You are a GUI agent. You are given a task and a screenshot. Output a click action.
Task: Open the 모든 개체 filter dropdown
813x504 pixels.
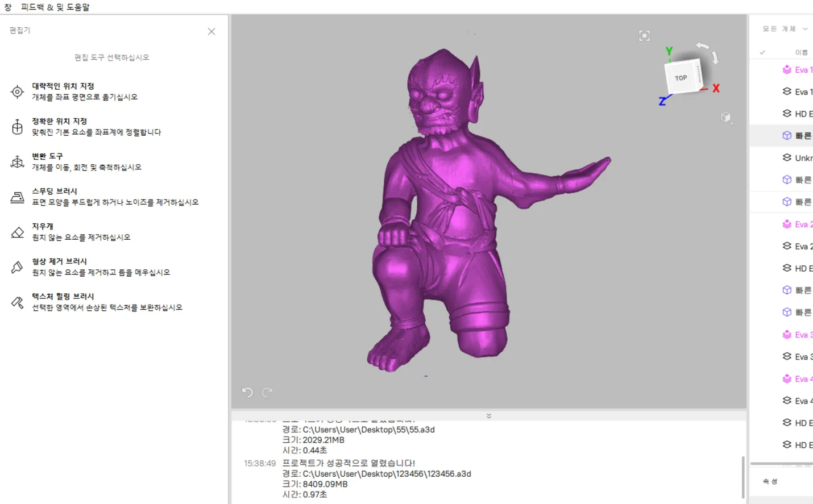785,28
